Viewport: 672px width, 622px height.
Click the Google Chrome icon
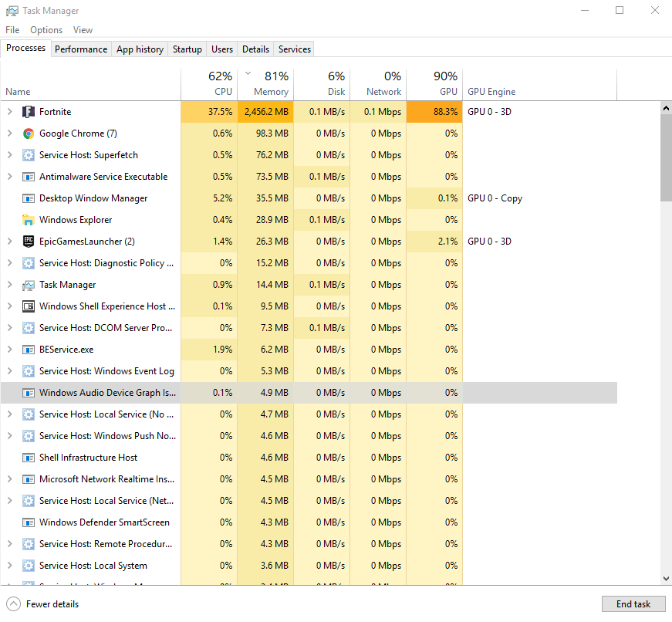29,134
